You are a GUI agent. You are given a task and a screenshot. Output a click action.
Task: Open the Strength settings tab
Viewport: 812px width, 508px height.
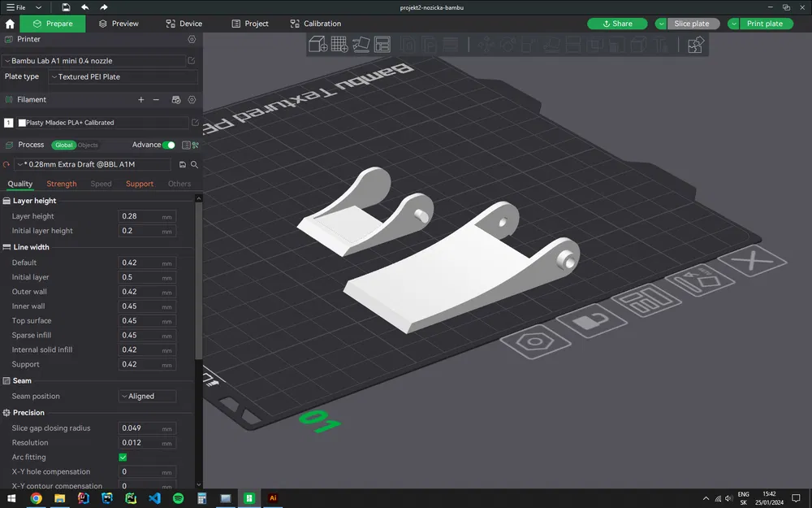(x=62, y=184)
